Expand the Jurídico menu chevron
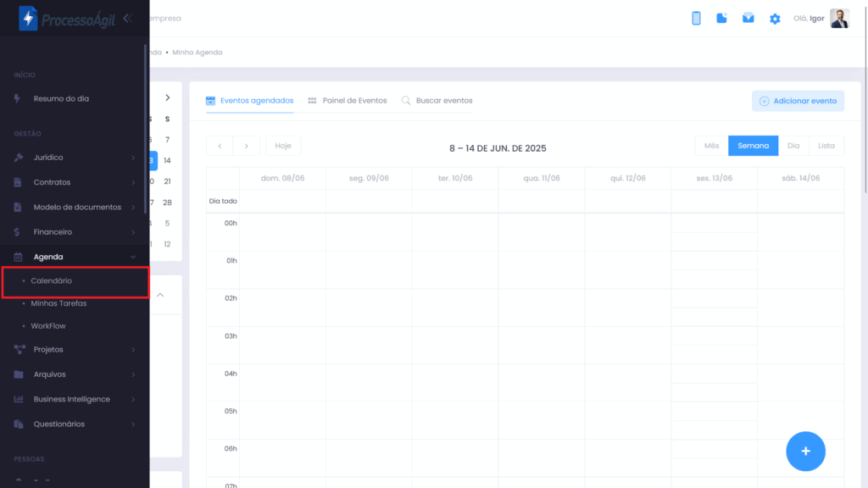 tap(133, 158)
